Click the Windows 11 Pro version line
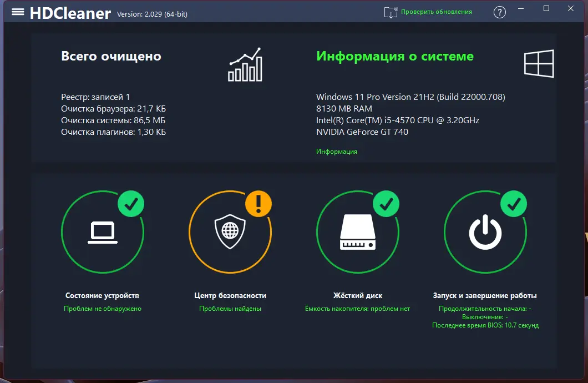588x383 pixels. coord(410,97)
